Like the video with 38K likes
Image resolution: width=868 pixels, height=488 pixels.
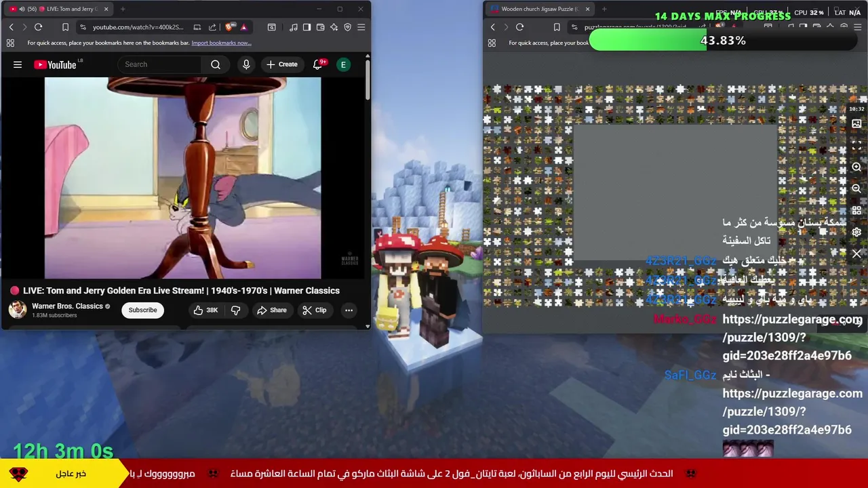point(205,310)
